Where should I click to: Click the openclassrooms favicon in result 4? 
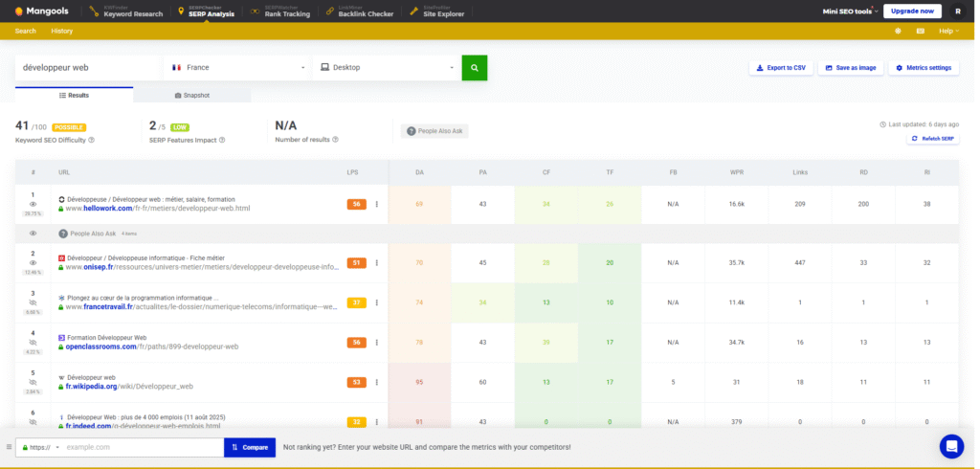pos(62,338)
